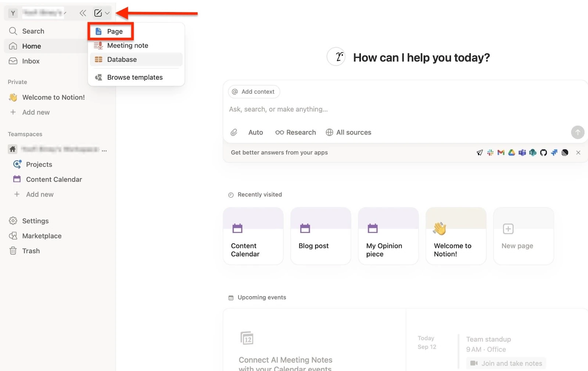Click the paper plane app icon
Image resolution: width=588 pixels, height=371 pixels.
pos(480,153)
